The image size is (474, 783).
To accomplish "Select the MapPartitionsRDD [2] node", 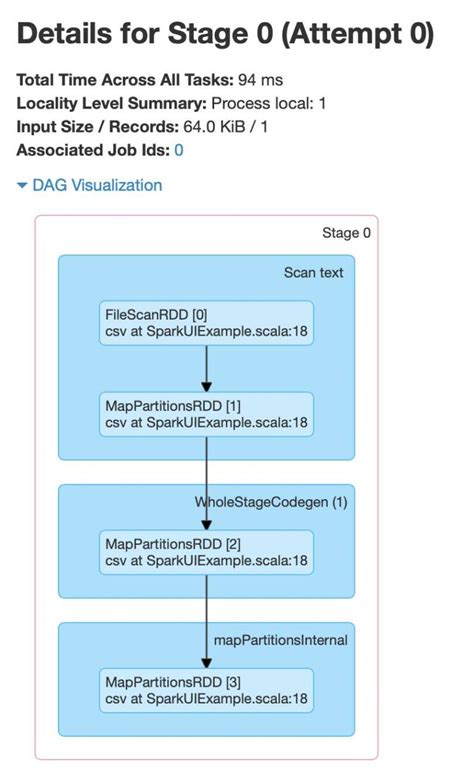I will [206, 552].
